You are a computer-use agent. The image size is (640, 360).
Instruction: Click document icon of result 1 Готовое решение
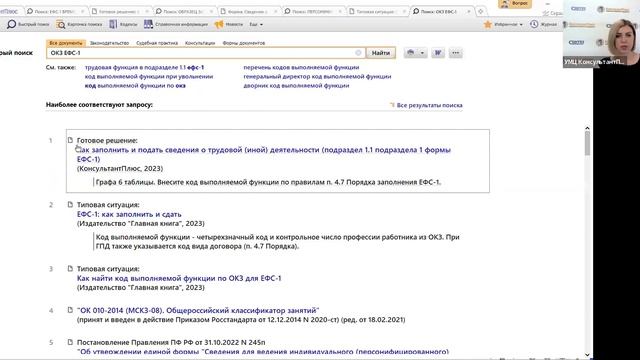pos(70,140)
